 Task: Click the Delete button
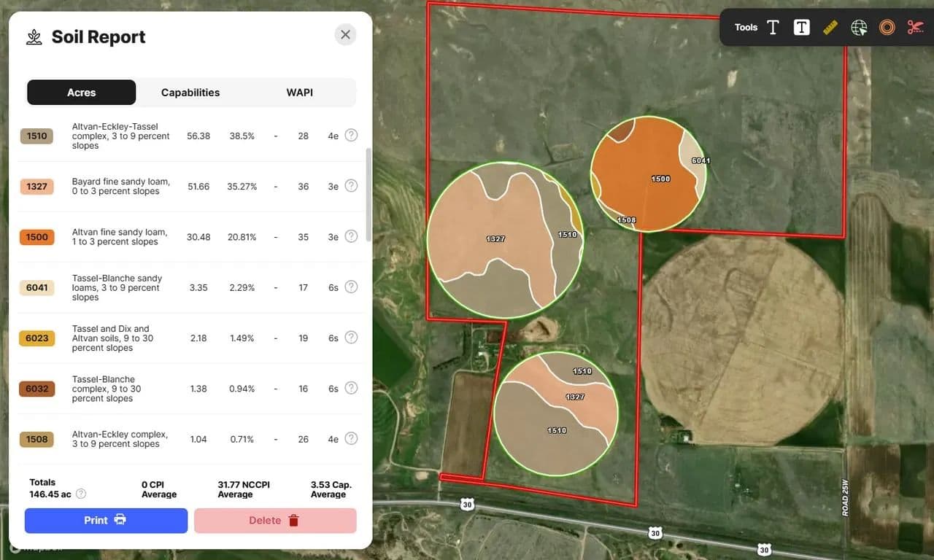tap(275, 521)
